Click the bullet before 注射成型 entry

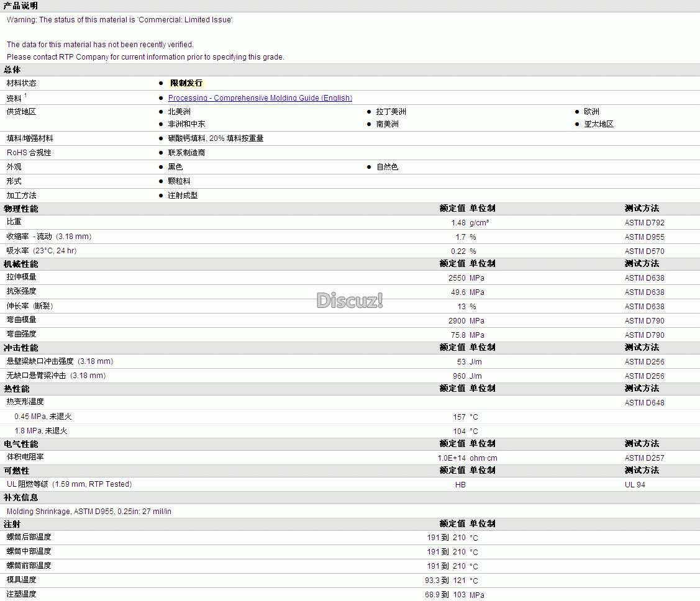click(x=161, y=196)
